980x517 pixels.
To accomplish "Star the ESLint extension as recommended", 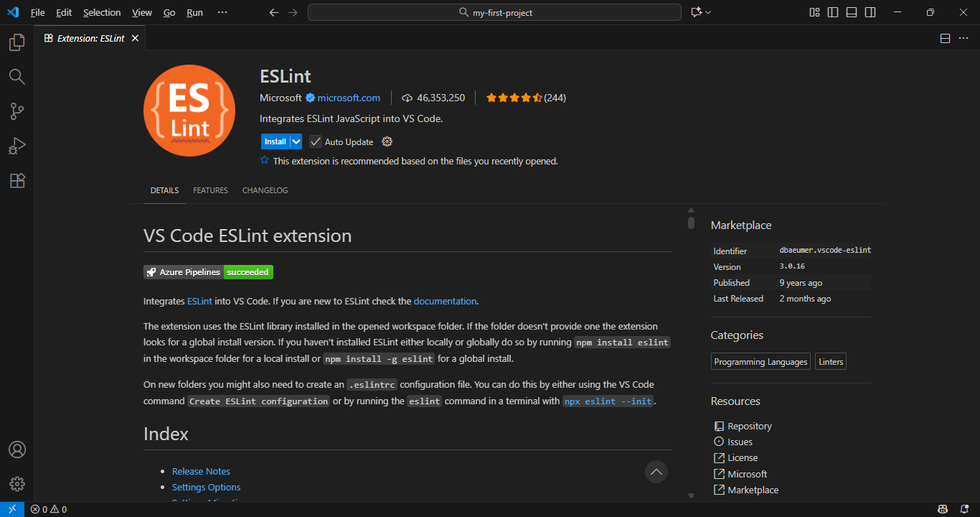I will 264,161.
